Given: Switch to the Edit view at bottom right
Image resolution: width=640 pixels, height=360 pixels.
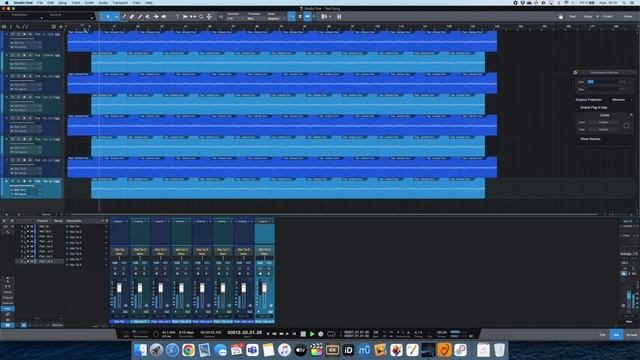Looking at the screenshot, I should point(603,335).
